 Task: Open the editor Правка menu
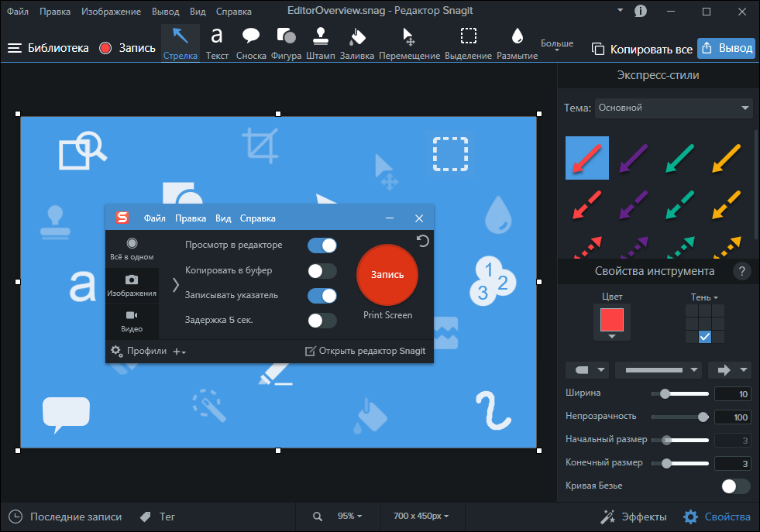(x=55, y=11)
